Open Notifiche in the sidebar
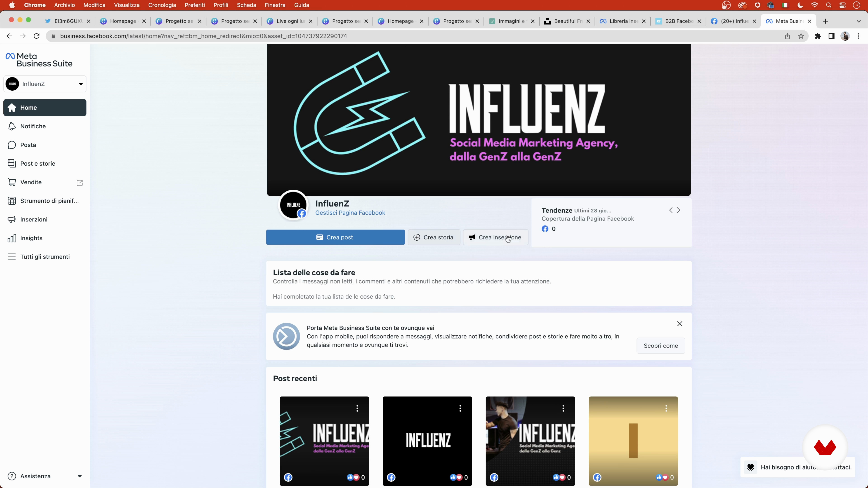The image size is (868, 488). 45,126
